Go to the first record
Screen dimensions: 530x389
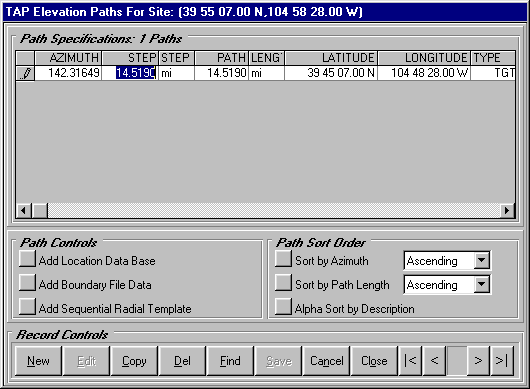coord(410,361)
